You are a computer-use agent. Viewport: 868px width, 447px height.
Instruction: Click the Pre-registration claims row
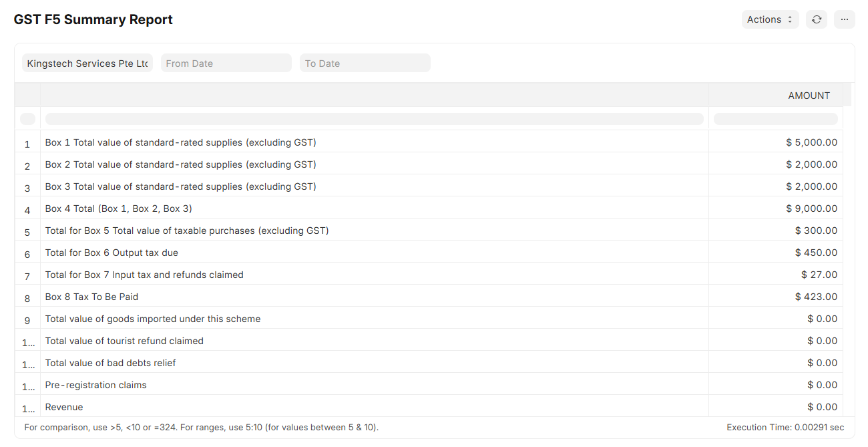click(95, 385)
